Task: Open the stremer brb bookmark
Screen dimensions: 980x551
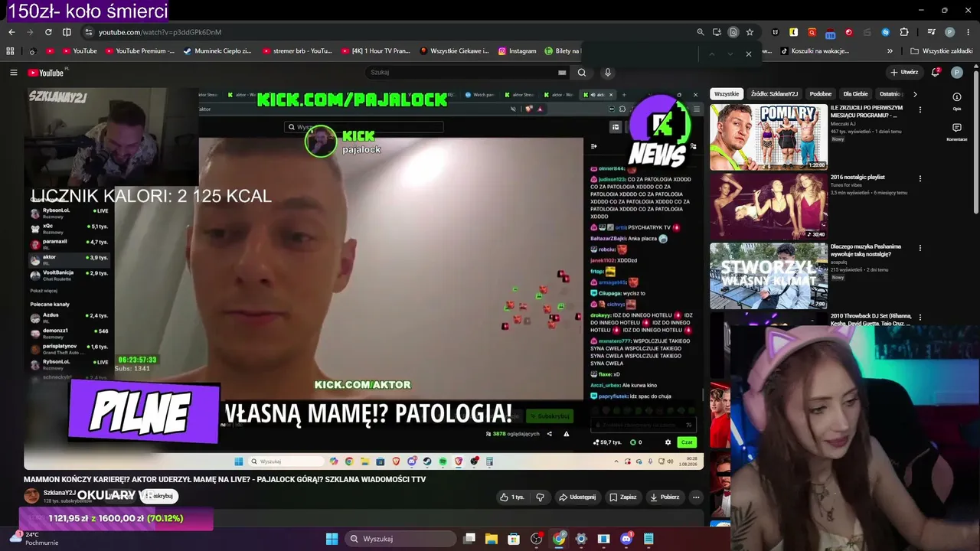Action: click(297, 51)
